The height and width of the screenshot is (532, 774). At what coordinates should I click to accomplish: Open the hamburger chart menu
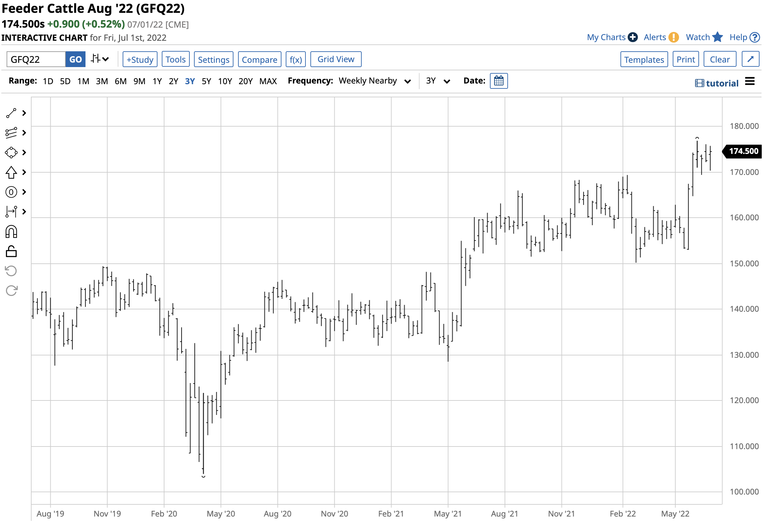pyautogui.click(x=750, y=81)
